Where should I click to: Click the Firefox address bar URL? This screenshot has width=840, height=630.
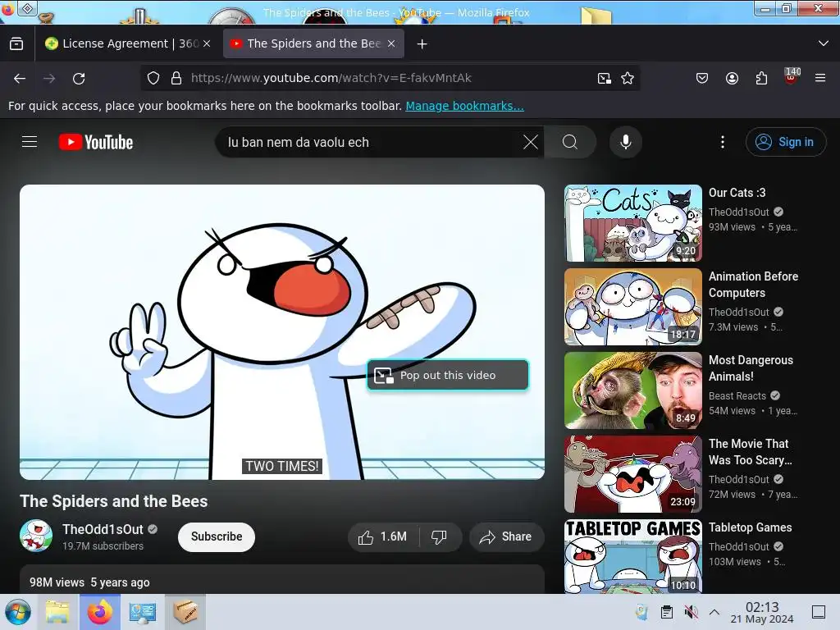(x=331, y=78)
